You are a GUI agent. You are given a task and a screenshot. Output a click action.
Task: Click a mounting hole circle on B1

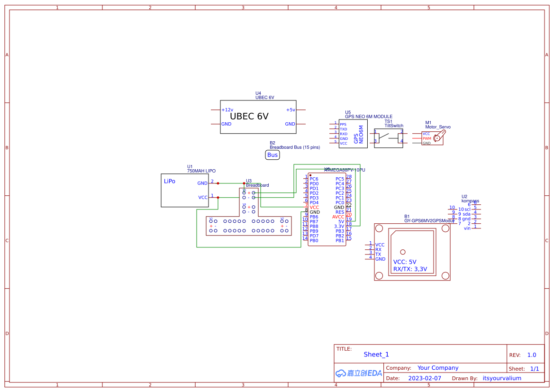pos(378,228)
